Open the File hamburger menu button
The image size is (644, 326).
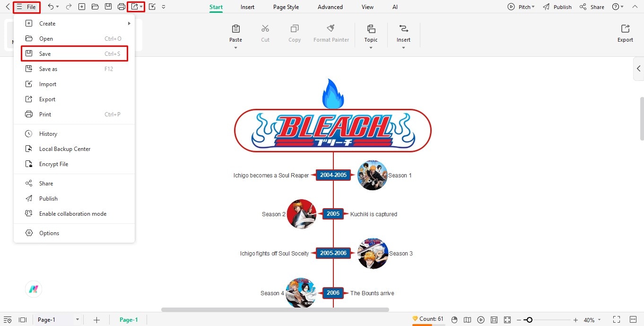26,7
